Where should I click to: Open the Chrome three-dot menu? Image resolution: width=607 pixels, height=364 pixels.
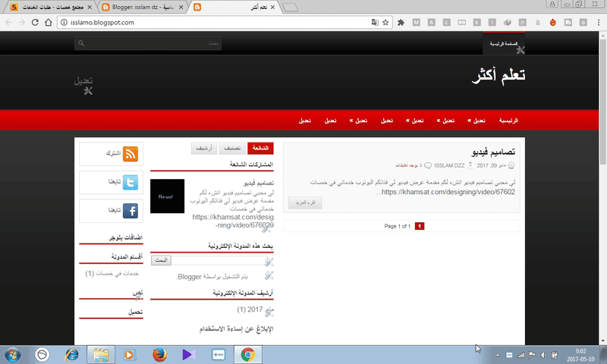(599, 23)
